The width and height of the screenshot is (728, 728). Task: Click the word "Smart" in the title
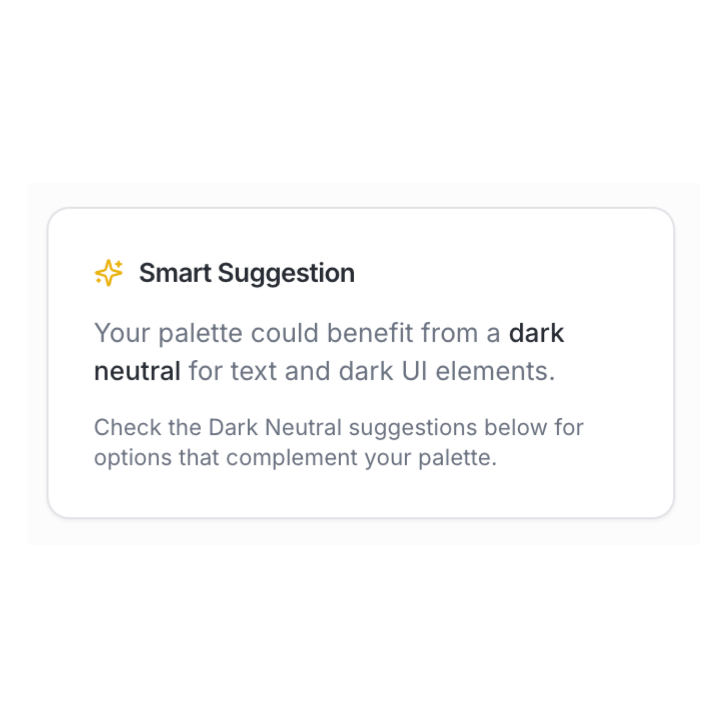(175, 273)
